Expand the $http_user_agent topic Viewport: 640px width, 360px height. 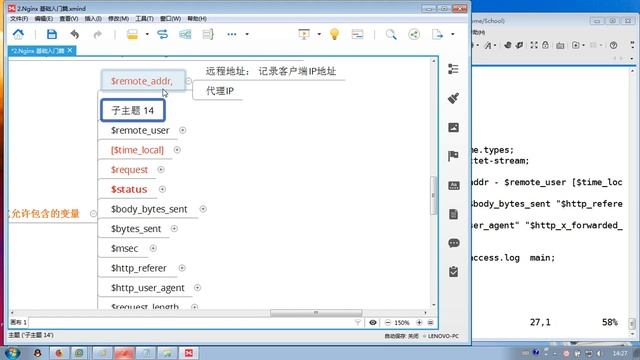(198, 288)
